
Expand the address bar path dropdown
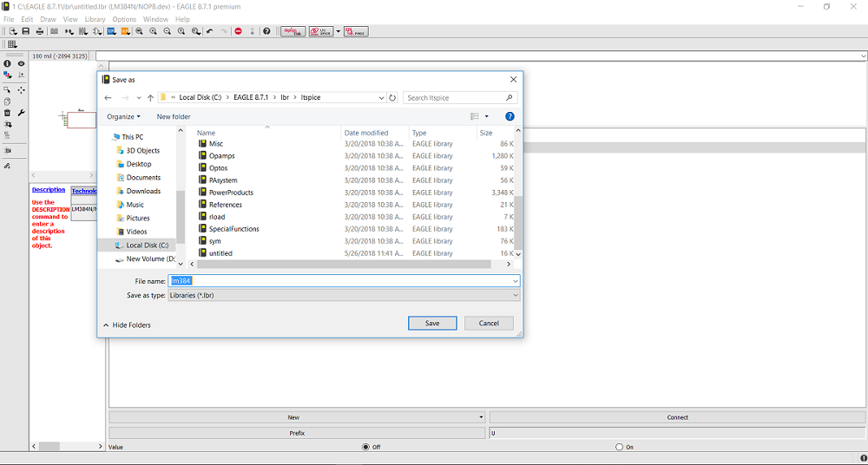tap(381, 97)
